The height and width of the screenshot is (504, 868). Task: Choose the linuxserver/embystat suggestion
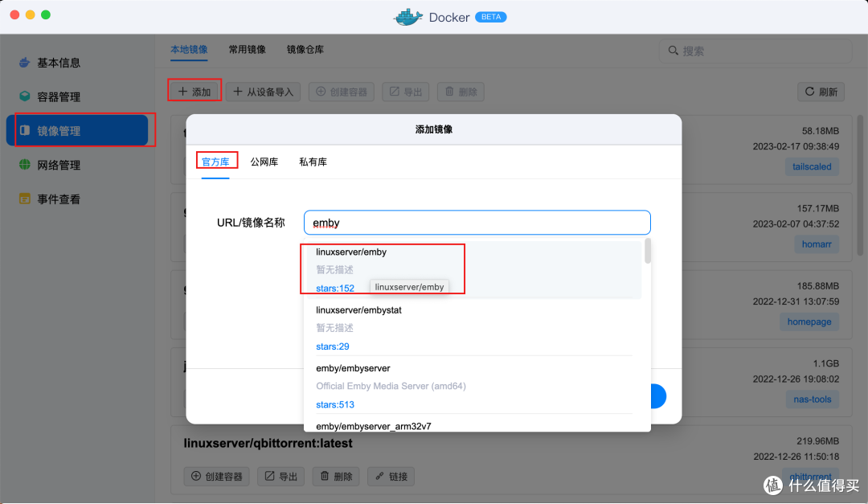[x=474, y=328]
